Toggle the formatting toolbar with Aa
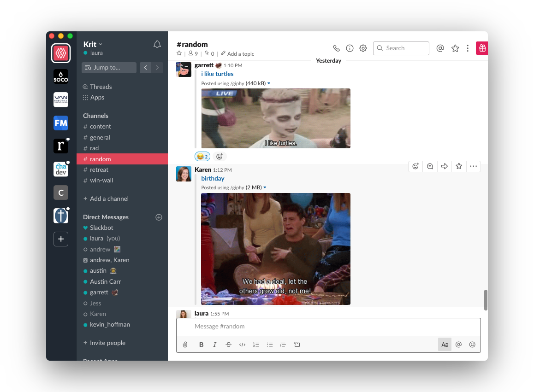The height and width of the screenshot is (392, 534). click(445, 345)
